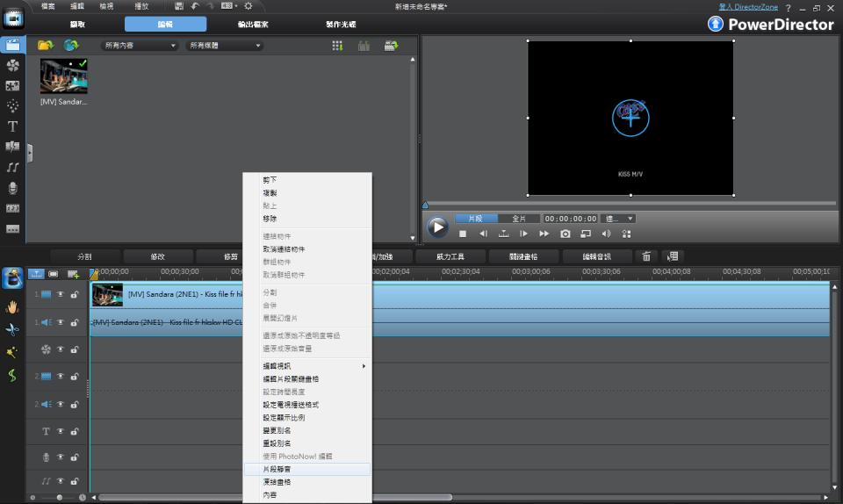This screenshot has height=504, width=843.
Task: Click the 登入 DirectorZone link
Action: 747,7
